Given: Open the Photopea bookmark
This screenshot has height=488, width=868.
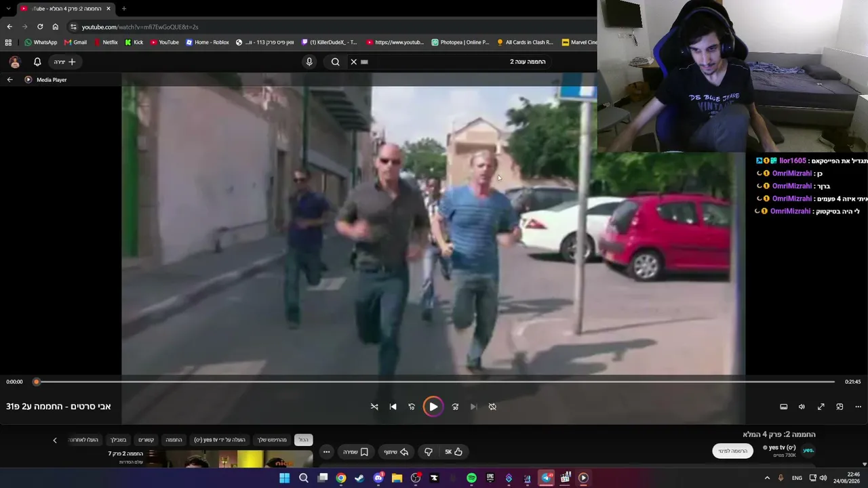Looking at the screenshot, I should 460,42.
